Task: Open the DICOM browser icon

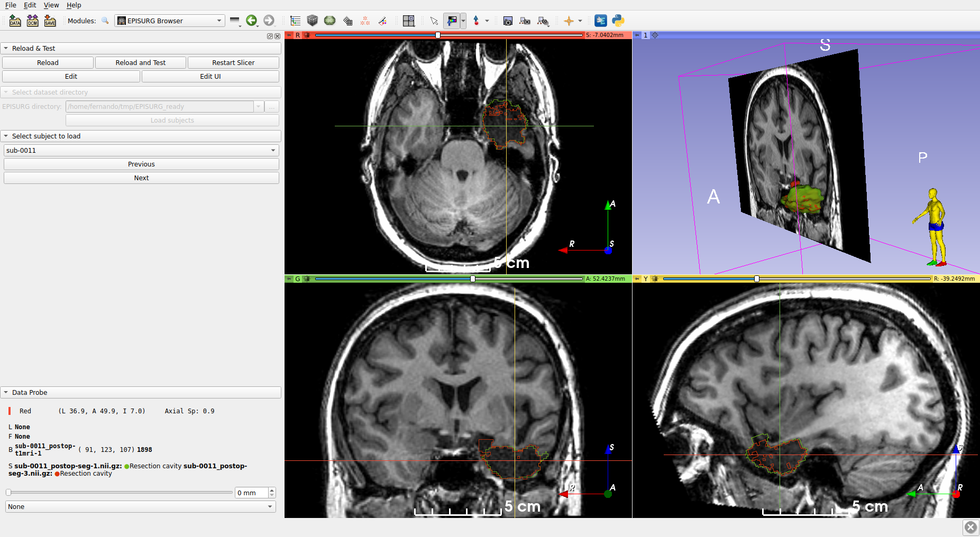Action: [32, 21]
